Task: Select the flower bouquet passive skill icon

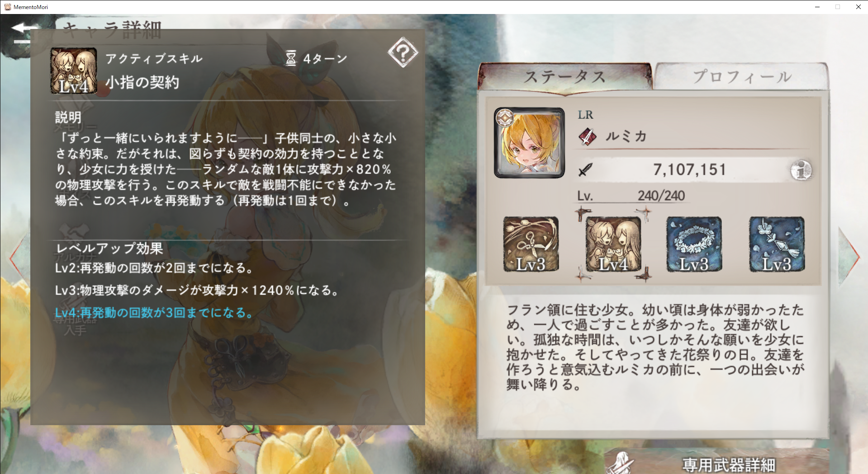Action: [777, 244]
